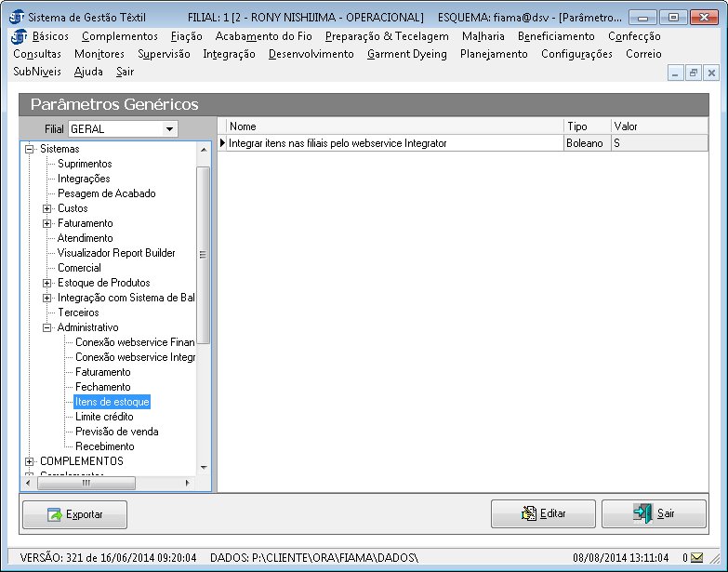Click the mail envelope icon in status bar

point(697,558)
